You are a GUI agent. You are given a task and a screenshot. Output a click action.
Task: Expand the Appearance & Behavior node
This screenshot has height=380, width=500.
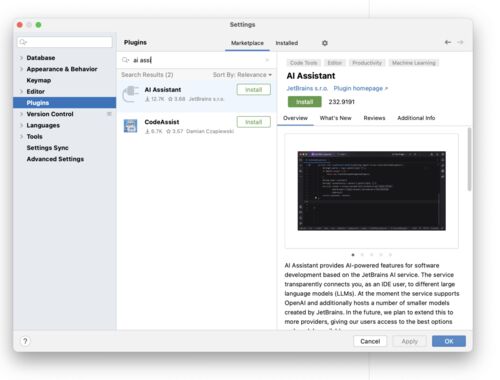21,69
